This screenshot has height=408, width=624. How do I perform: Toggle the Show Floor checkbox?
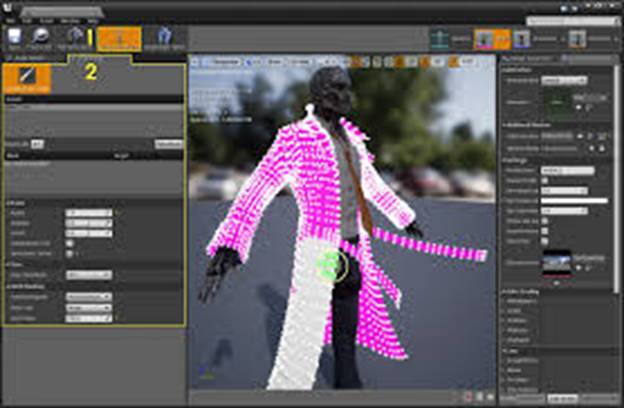point(545,241)
